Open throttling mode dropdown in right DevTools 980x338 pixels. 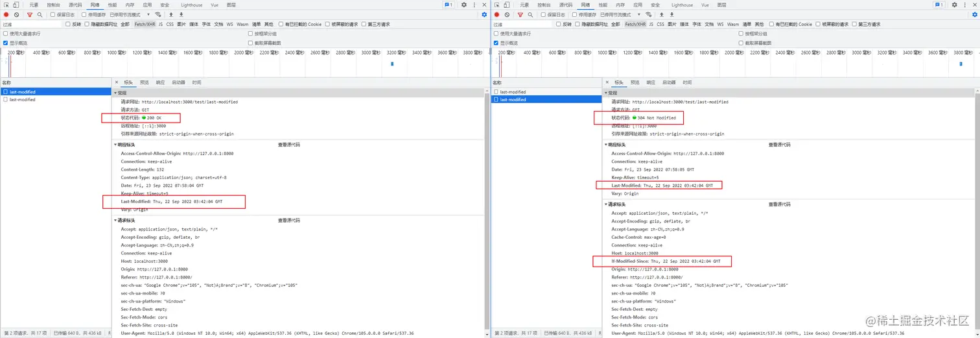click(x=620, y=14)
